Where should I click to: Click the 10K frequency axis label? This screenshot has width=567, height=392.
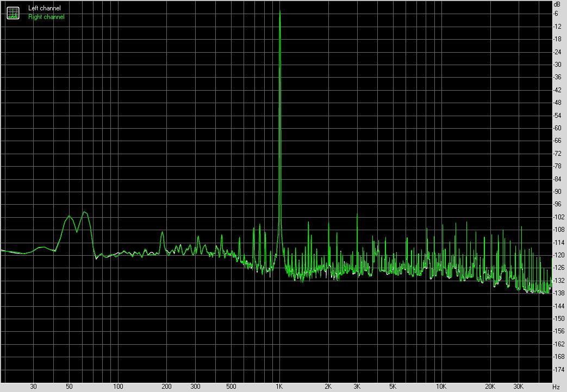tap(441, 387)
